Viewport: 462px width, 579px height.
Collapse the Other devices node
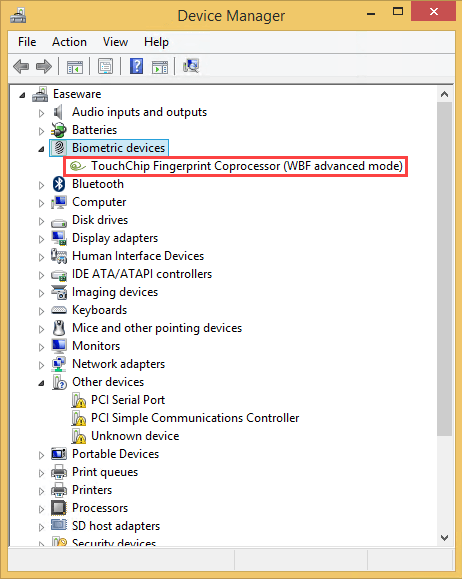(41, 383)
